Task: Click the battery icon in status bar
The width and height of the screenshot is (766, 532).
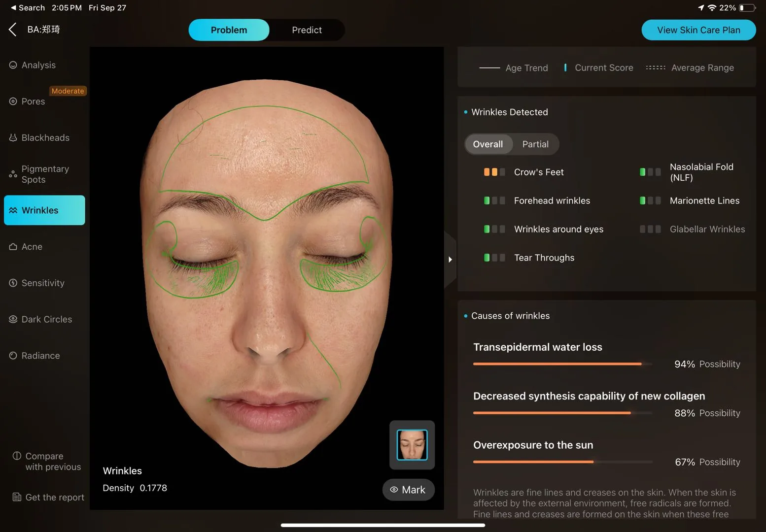Action: tap(747, 8)
